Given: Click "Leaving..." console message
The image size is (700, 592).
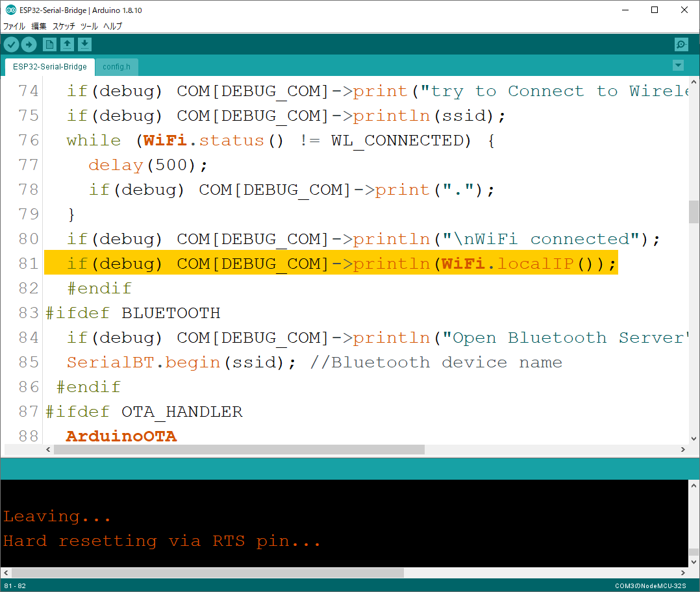Looking at the screenshot, I should tap(56, 517).
